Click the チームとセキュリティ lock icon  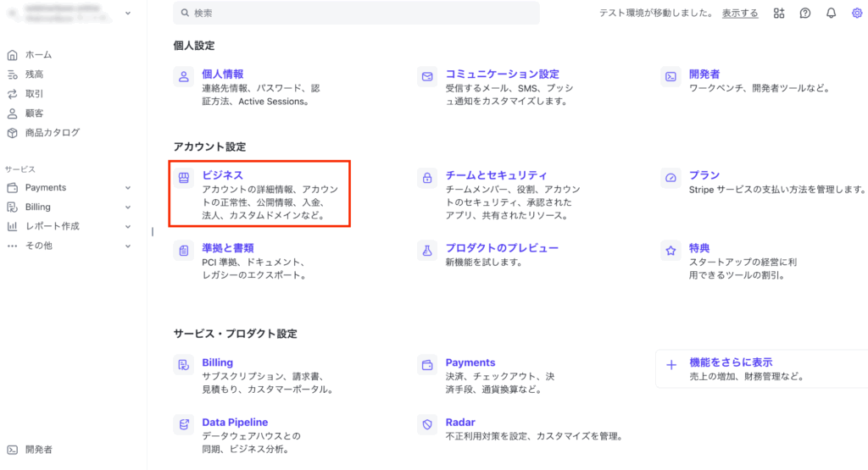pos(427,179)
